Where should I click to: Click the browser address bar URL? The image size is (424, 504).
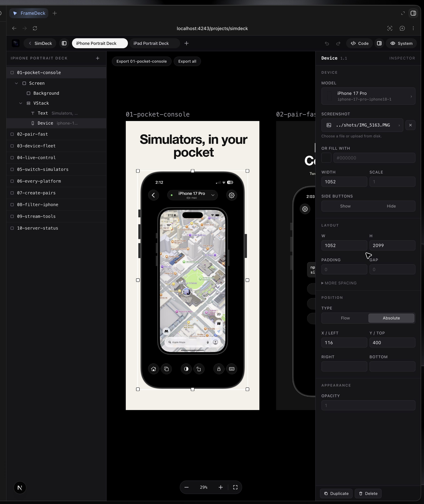click(212, 28)
